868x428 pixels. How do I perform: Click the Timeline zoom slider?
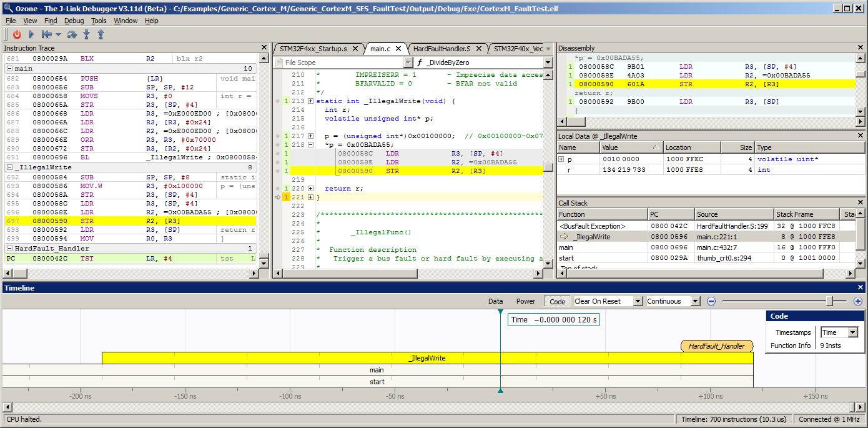[x=831, y=301]
